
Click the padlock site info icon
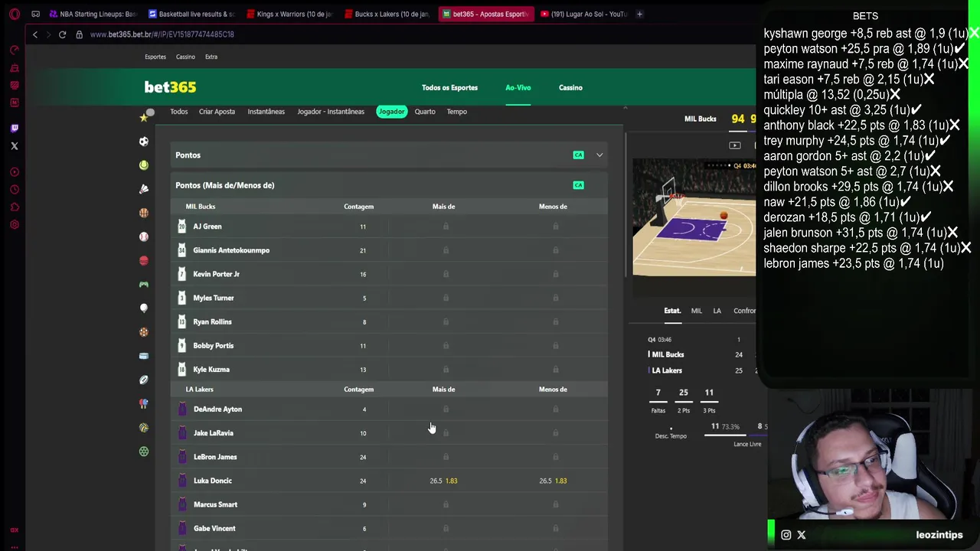[x=79, y=34]
